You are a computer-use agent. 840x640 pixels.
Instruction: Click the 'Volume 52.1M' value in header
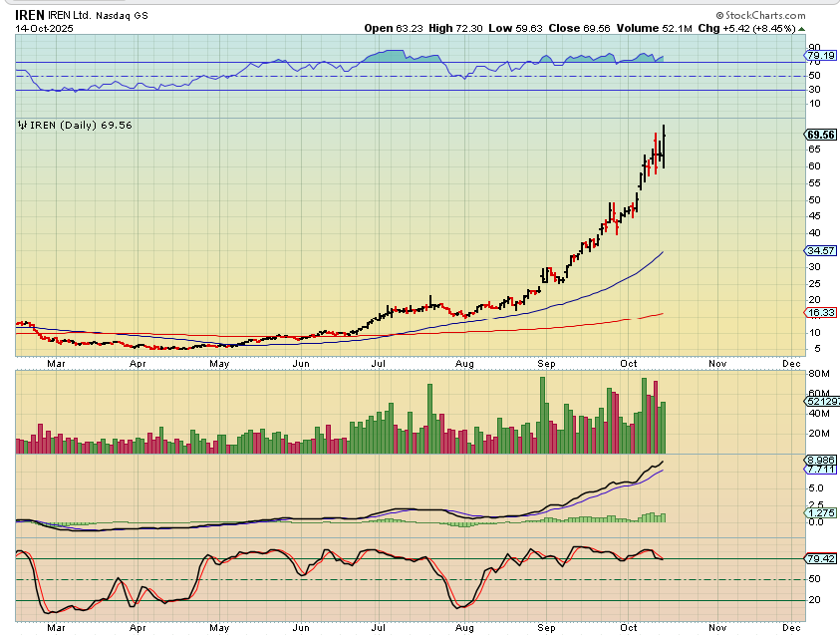(654, 28)
